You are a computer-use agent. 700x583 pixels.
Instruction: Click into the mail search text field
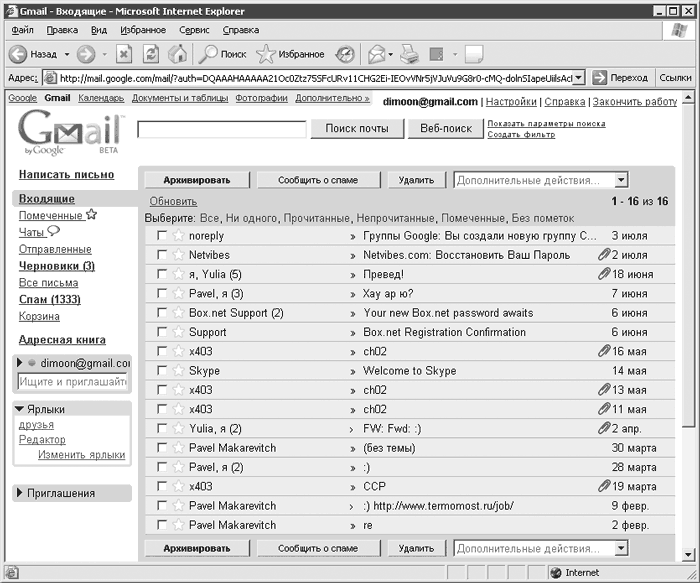click(x=221, y=129)
